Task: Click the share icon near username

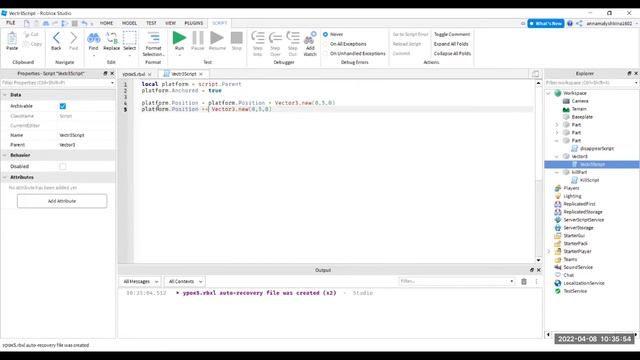Action: click(x=579, y=23)
